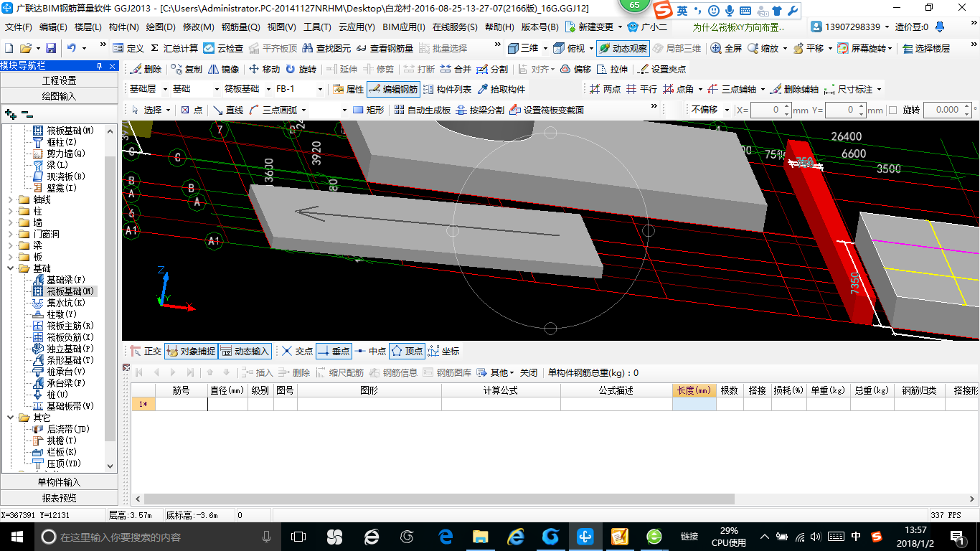Check the 旋转 rotation checkbox

(892, 110)
